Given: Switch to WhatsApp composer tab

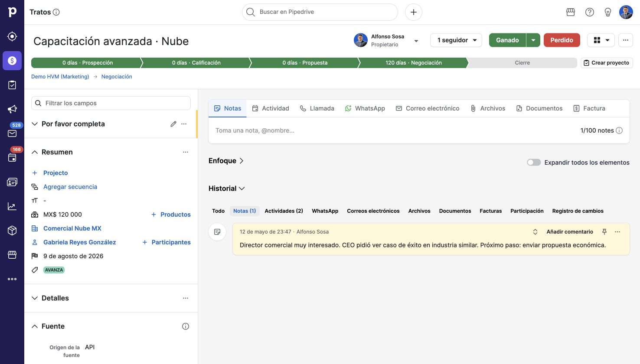Looking at the screenshot, I should (365, 108).
